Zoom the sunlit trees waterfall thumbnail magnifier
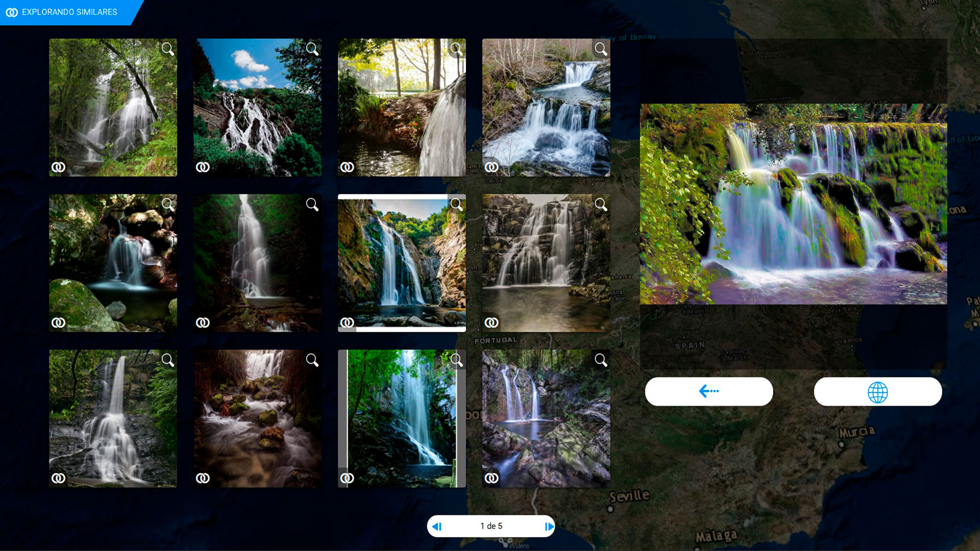The image size is (980, 551). click(456, 49)
